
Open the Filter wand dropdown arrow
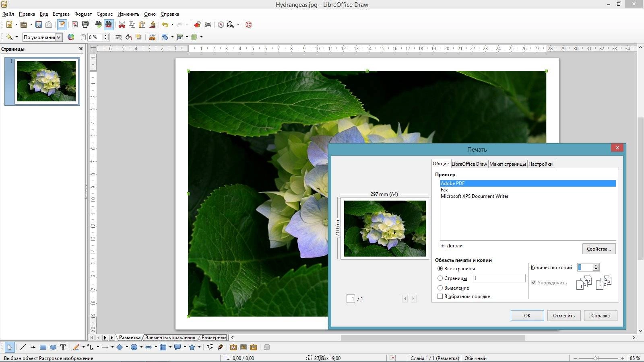click(17, 37)
